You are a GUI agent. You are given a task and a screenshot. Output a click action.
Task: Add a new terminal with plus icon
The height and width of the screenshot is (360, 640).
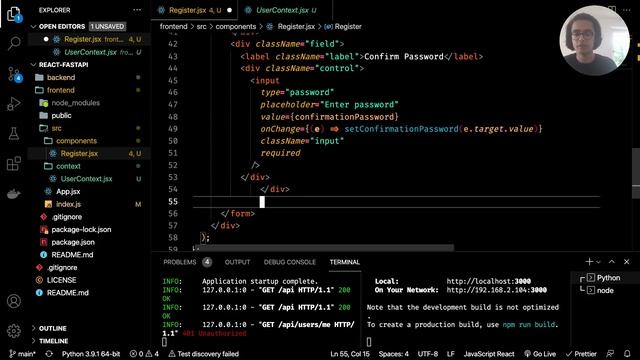[589, 262]
